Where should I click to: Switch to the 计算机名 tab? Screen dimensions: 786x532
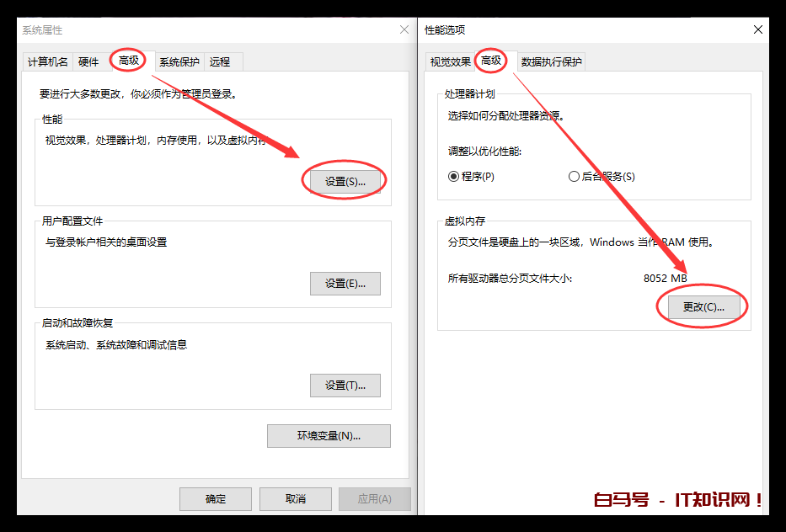pyautogui.click(x=48, y=61)
